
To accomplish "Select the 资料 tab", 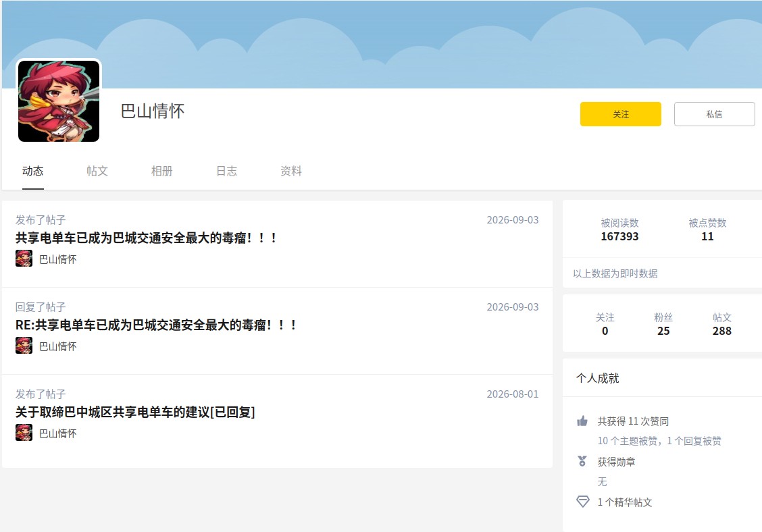I will click(291, 171).
